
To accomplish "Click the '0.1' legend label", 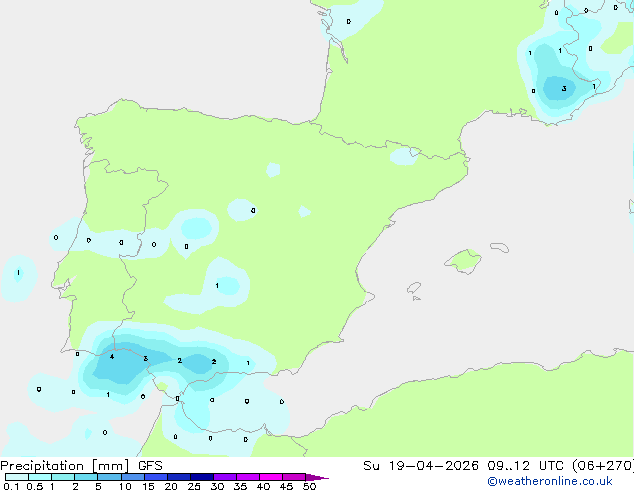I will point(11,486).
